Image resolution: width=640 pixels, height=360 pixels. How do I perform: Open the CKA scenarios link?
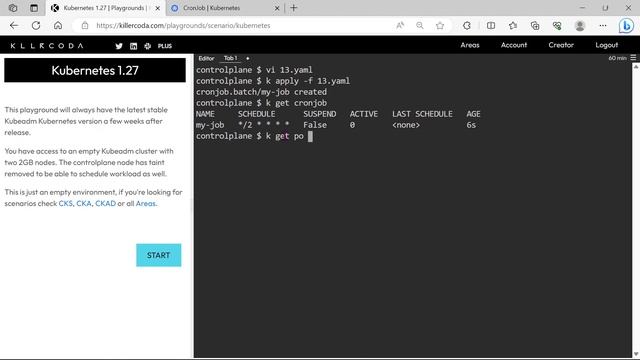pos(84,203)
